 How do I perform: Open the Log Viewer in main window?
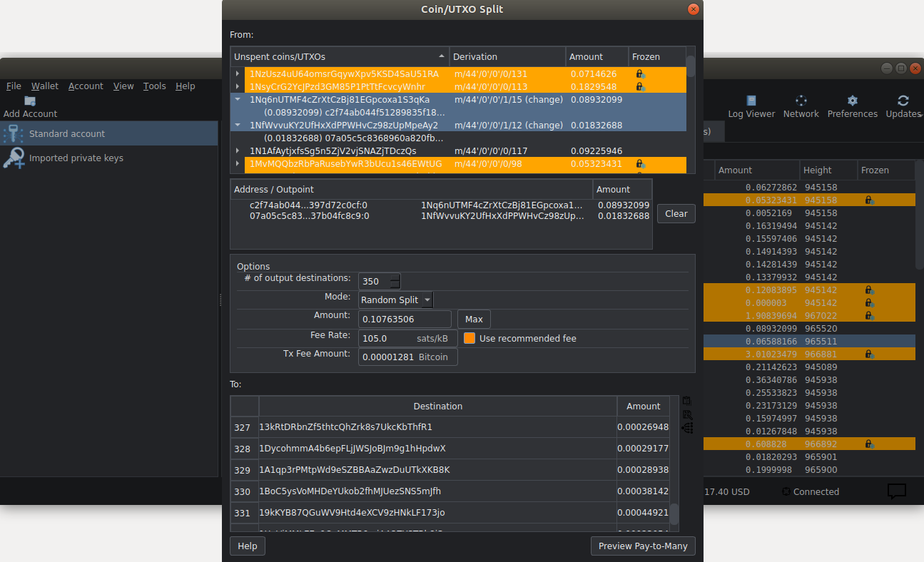(751, 101)
